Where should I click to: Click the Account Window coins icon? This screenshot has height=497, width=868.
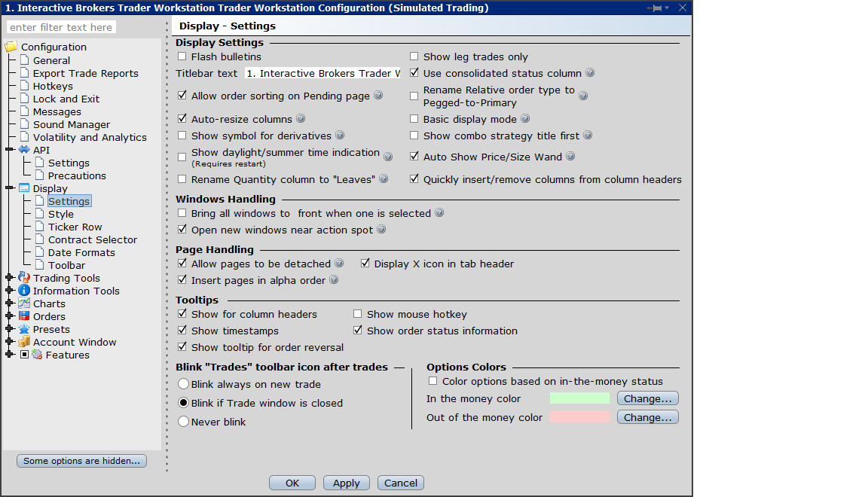[x=24, y=341]
